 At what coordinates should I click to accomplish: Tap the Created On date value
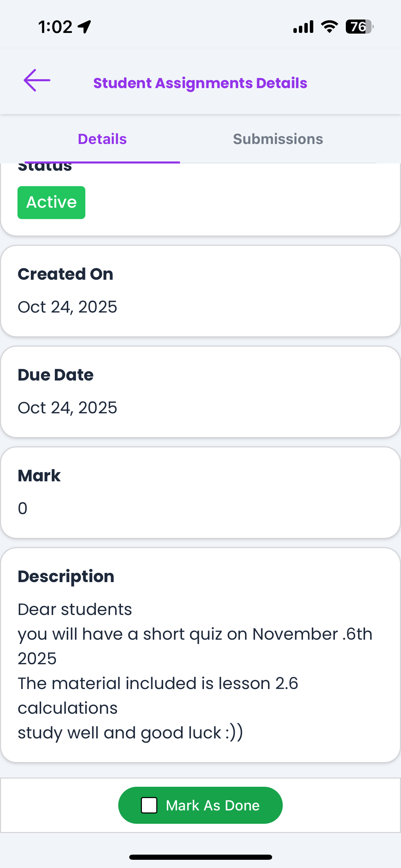coord(68,307)
